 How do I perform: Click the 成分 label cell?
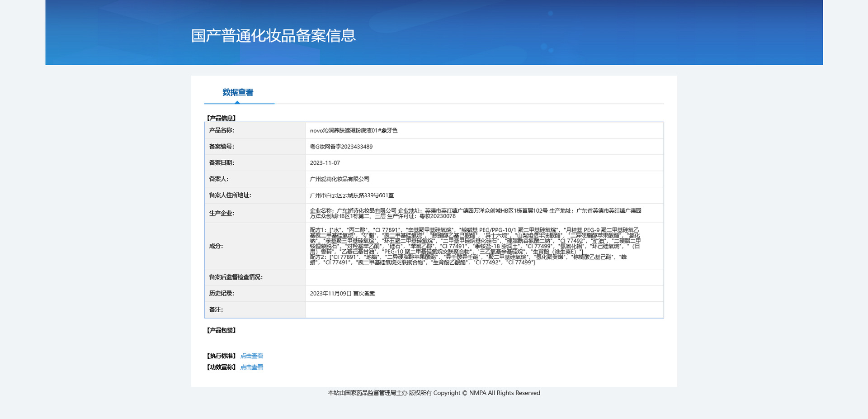pyautogui.click(x=255, y=246)
